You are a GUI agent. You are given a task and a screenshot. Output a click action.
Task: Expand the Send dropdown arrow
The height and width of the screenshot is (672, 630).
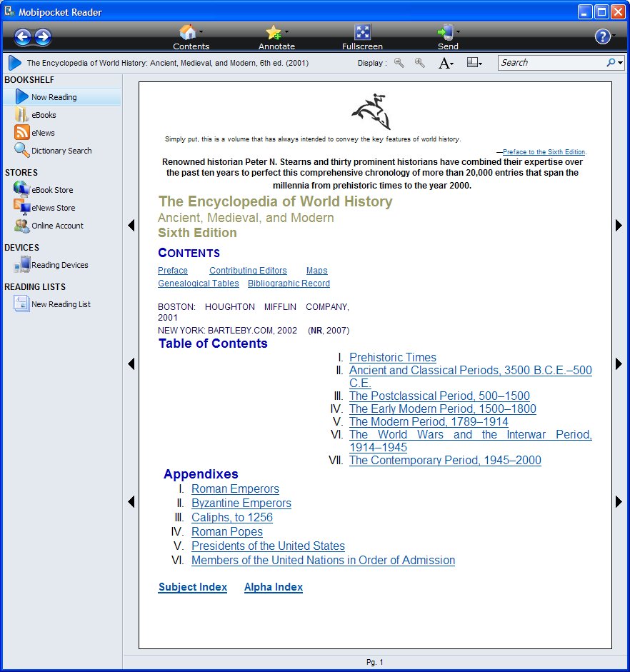tap(458, 31)
